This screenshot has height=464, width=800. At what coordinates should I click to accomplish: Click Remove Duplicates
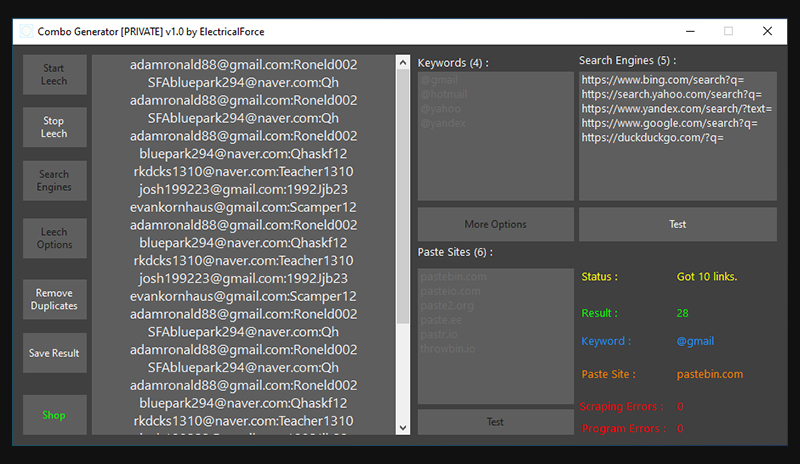pos(55,299)
